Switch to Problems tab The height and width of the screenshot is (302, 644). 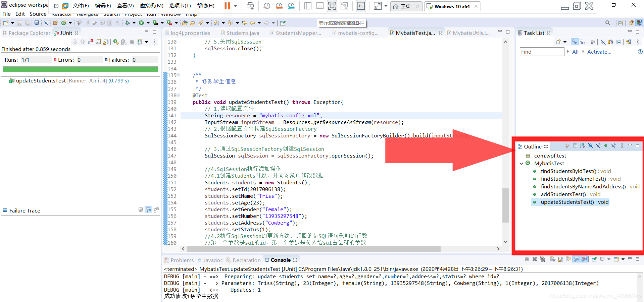(179, 260)
